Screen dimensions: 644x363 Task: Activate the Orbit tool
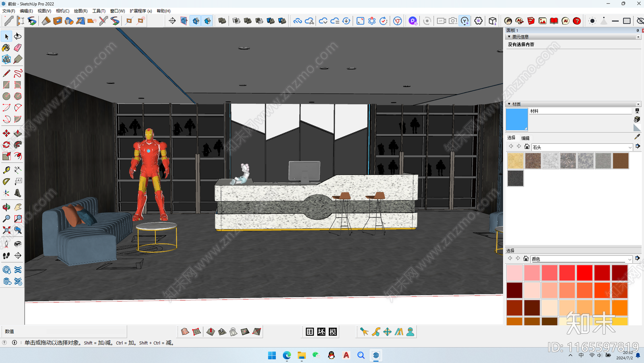coord(6,207)
